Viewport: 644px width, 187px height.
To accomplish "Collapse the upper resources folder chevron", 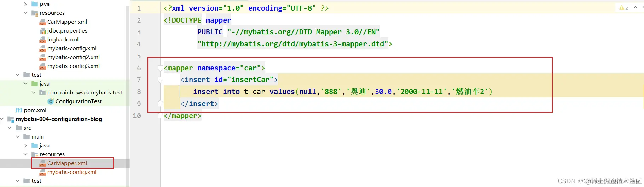I will (x=25, y=13).
